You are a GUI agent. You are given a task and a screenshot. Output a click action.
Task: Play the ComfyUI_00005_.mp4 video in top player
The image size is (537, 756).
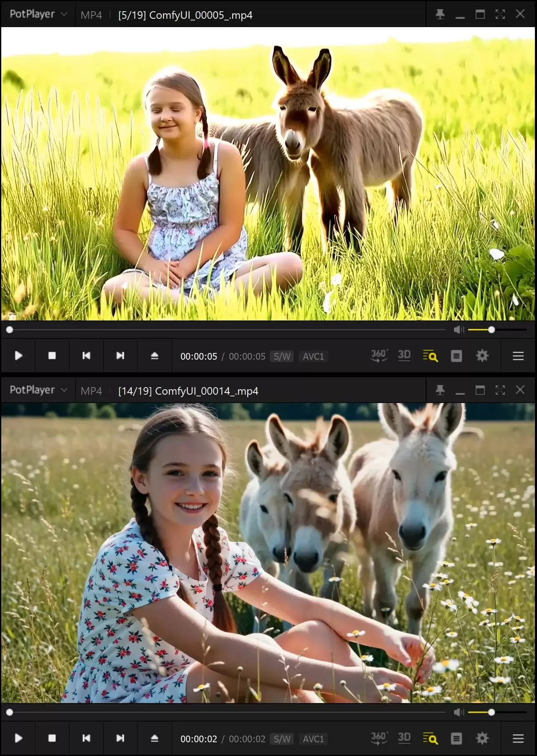[x=18, y=355]
